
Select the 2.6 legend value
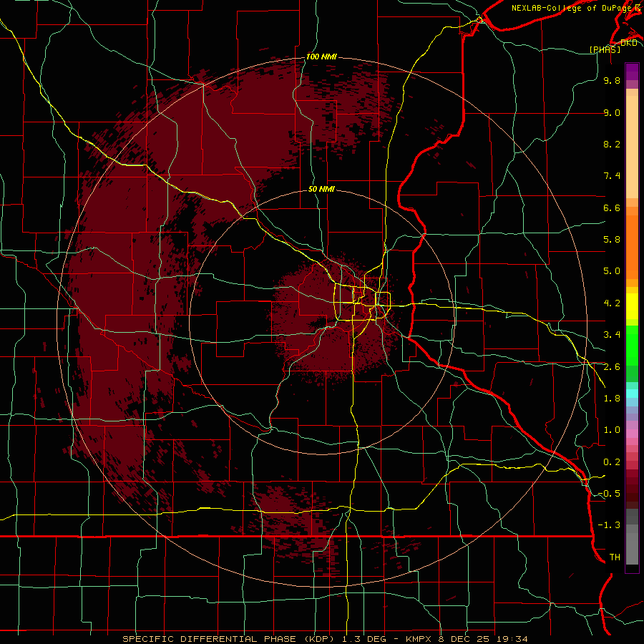(612, 367)
